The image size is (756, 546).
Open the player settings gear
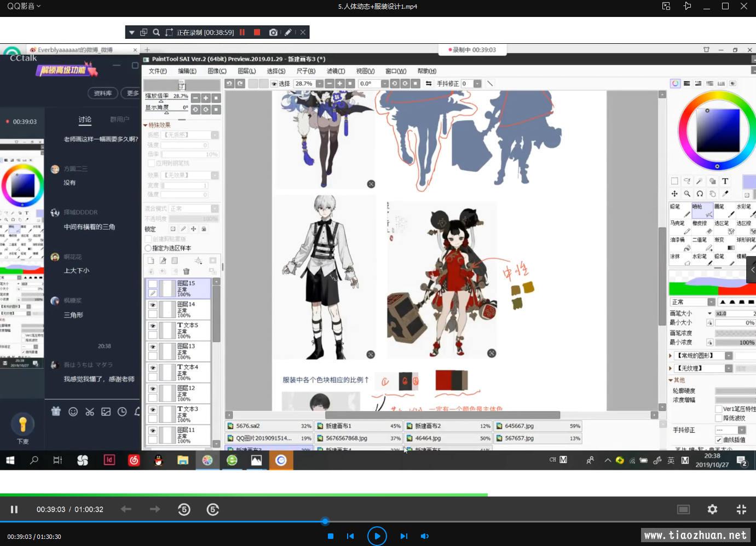(x=712, y=509)
